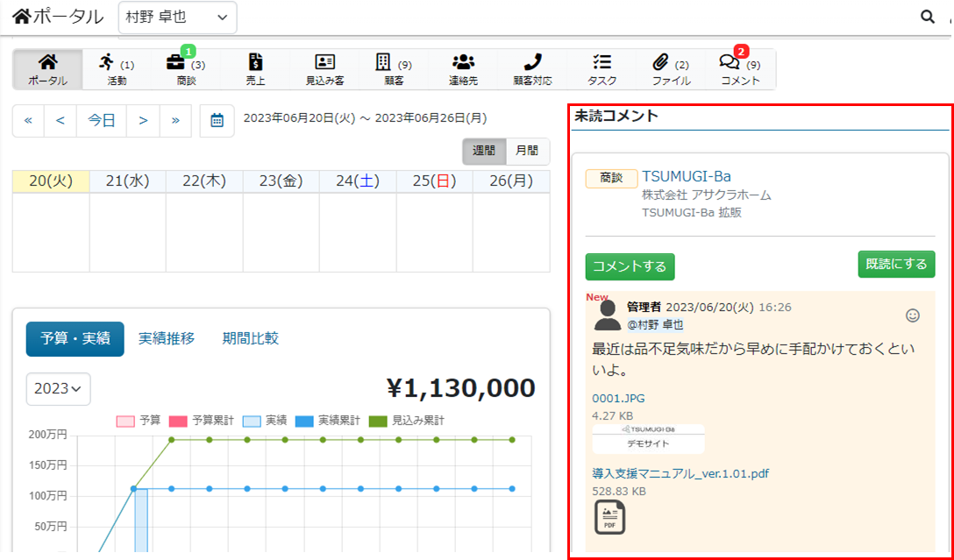This screenshot has width=954, height=560.
Task: Toggle the 予算 legend swatch
Action: pyautogui.click(x=125, y=421)
